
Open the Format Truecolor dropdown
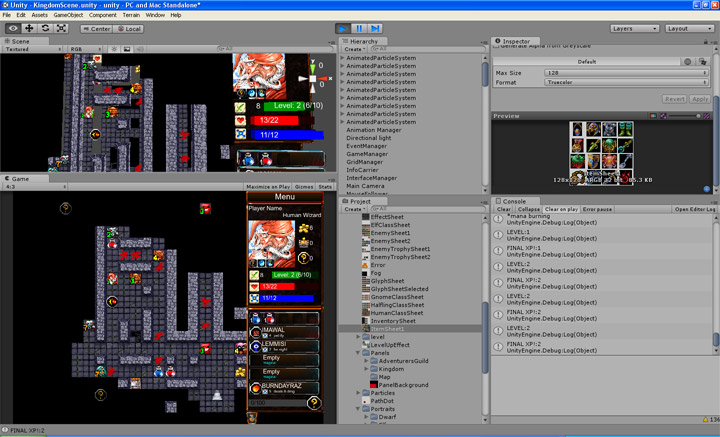pyautogui.click(x=626, y=82)
